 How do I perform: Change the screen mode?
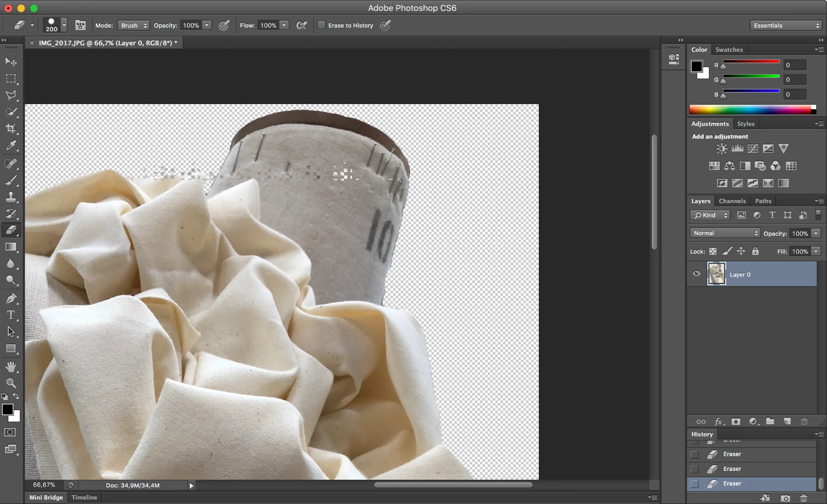10,449
